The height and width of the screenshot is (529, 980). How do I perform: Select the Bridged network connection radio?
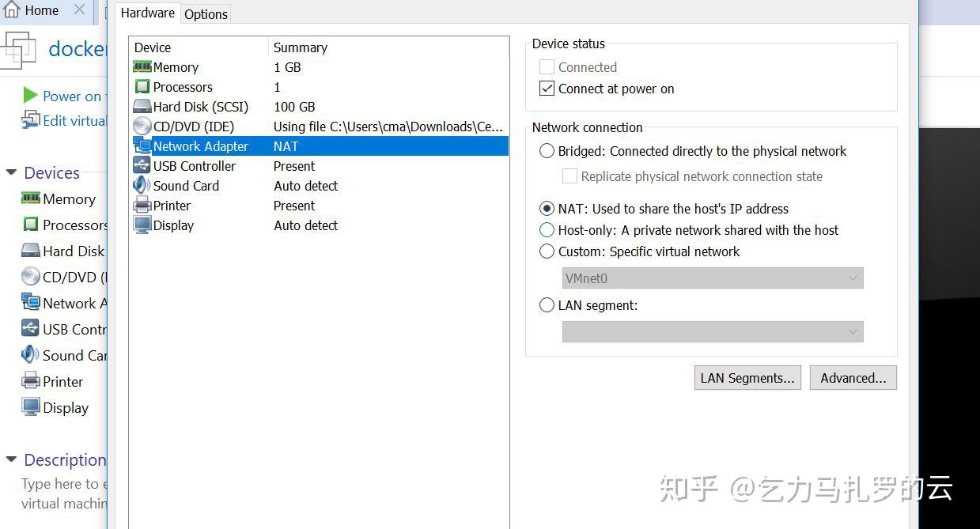pyautogui.click(x=547, y=151)
